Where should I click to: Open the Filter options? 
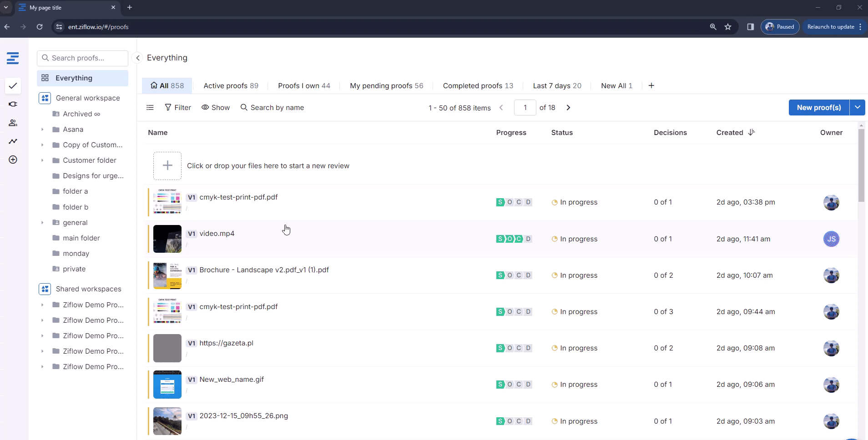click(x=178, y=108)
